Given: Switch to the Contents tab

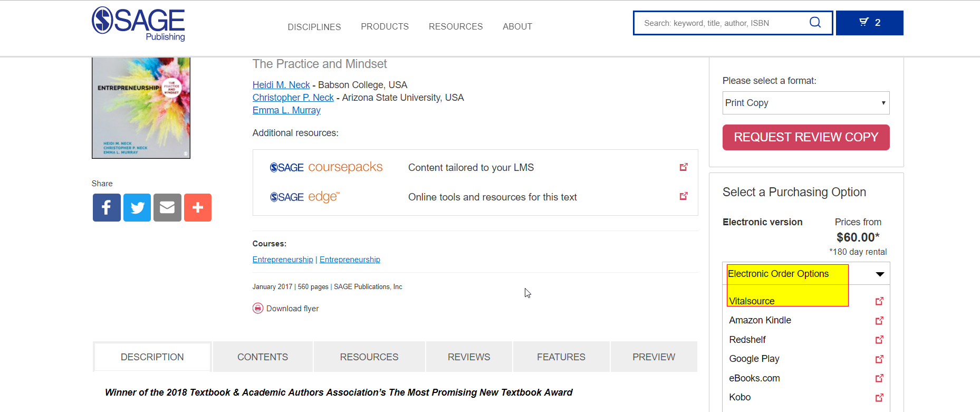Looking at the screenshot, I should 263,357.
